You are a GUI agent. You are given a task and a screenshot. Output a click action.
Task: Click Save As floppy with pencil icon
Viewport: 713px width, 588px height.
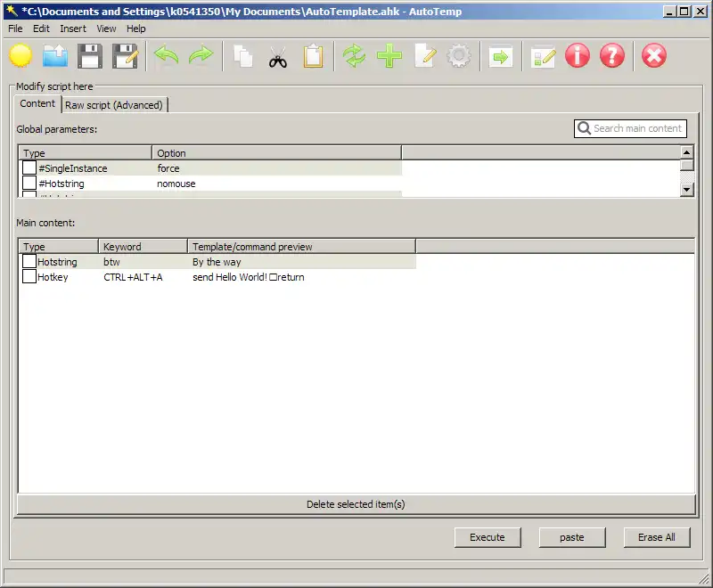point(125,56)
